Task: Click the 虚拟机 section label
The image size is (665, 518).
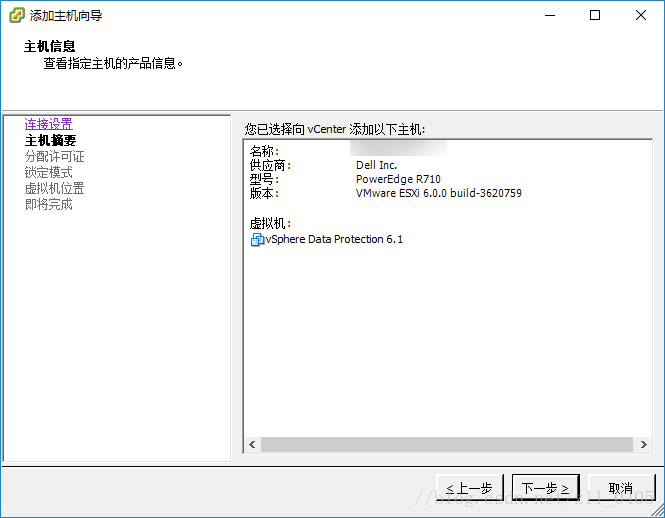Action: pyautogui.click(x=270, y=223)
